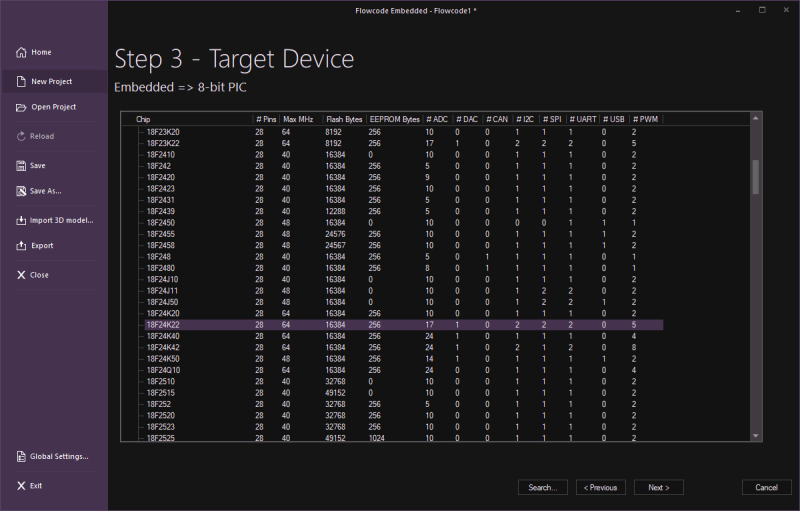Click the Save disk icon

[21, 165]
